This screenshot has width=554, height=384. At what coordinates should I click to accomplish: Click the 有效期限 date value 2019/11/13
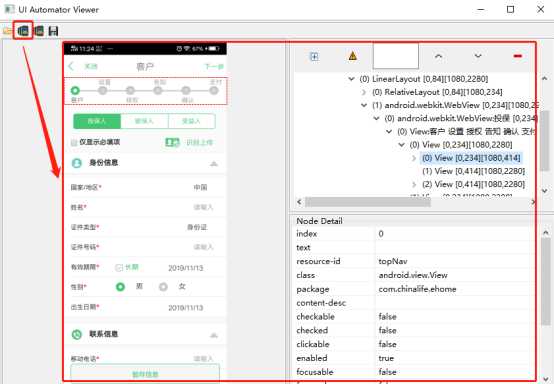pyautogui.click(x=186, y=268)
